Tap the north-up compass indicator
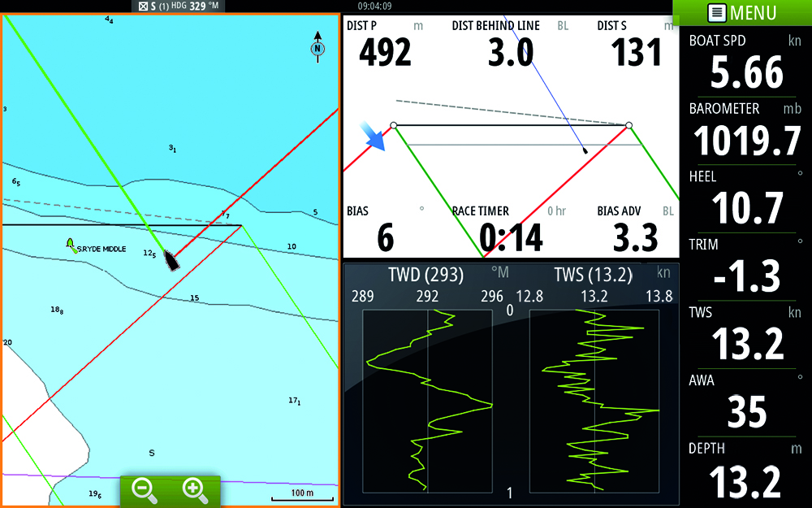 pyautogui.click(x=317, y=48)
